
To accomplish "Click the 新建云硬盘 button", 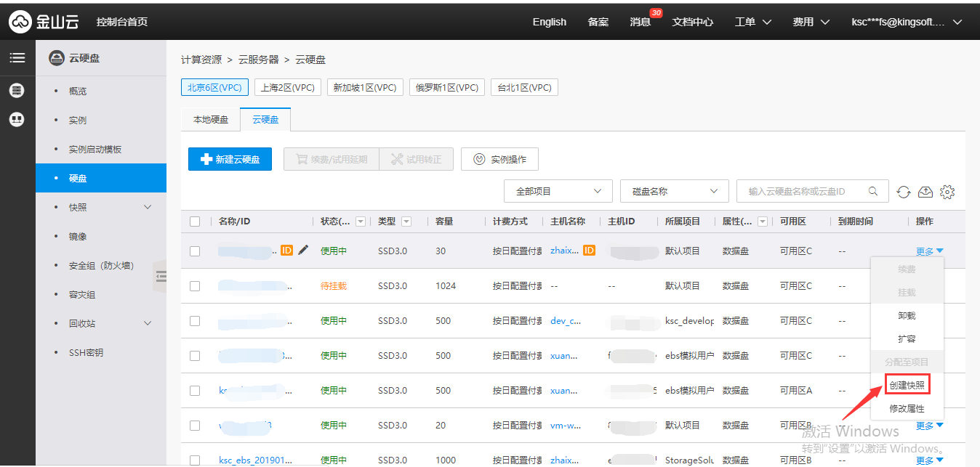I will point(230,159).
